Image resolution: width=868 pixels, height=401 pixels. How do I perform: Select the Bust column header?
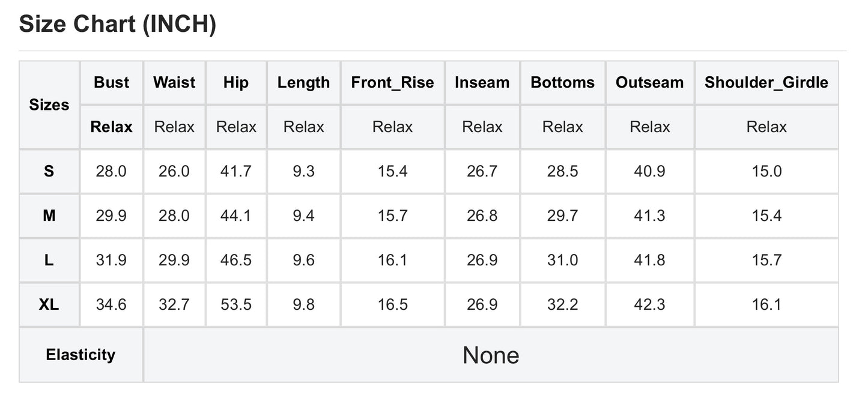[x=112, y=83]
